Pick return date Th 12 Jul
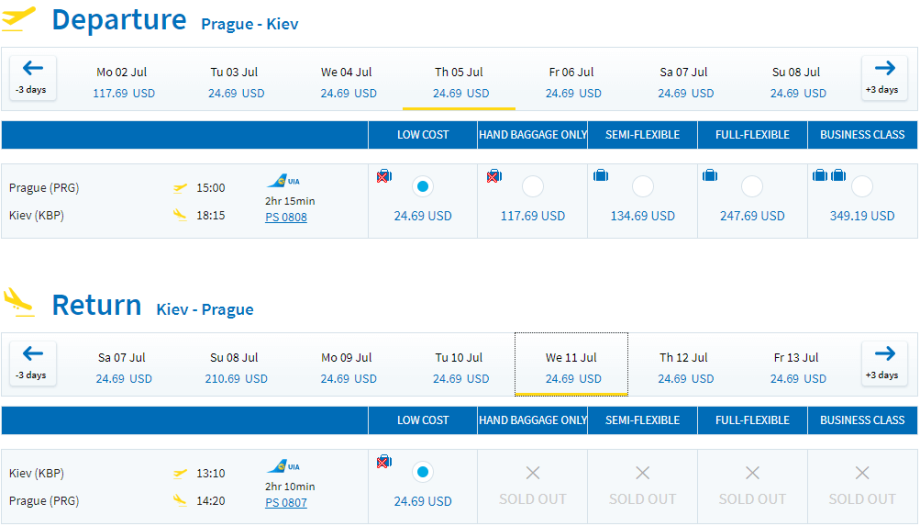Screen dimensions: 920x526 [684, 368]
